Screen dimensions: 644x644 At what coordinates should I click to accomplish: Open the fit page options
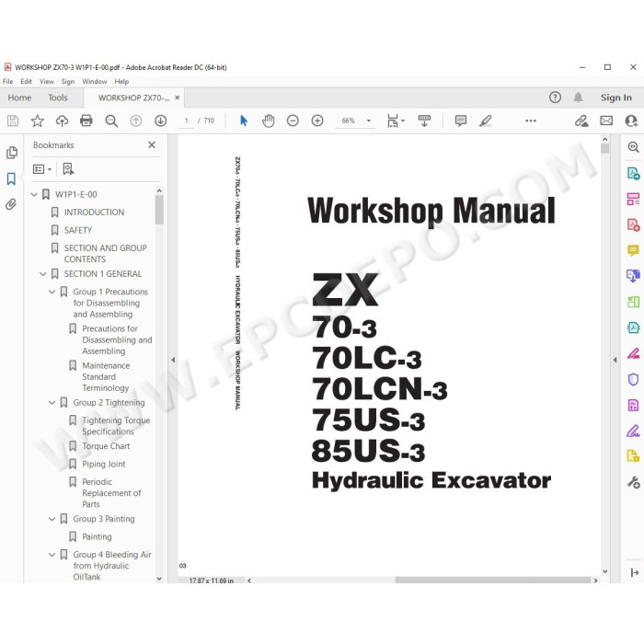tap(396, 121)
